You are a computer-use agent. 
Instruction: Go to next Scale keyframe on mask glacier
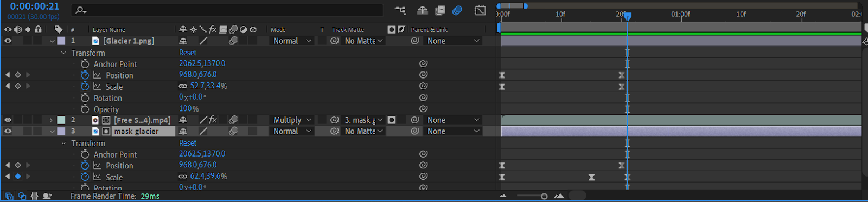(x=28, y=177)
